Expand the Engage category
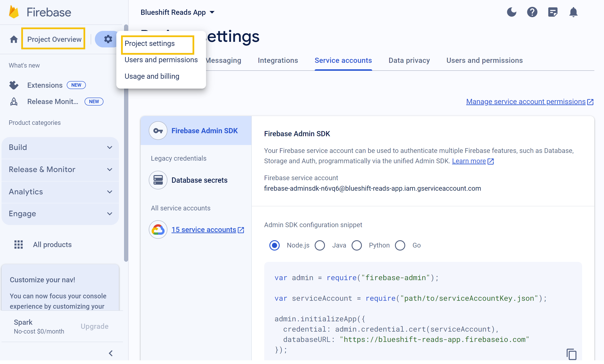The width and height of the screenshot is (604, 364). pos(60,214)
